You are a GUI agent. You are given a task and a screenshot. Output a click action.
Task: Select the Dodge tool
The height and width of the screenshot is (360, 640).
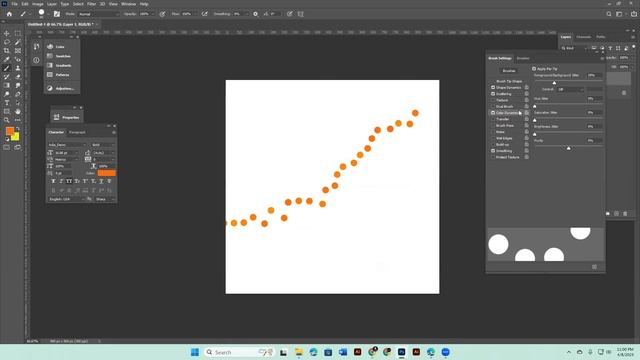[x=7, y=94]
